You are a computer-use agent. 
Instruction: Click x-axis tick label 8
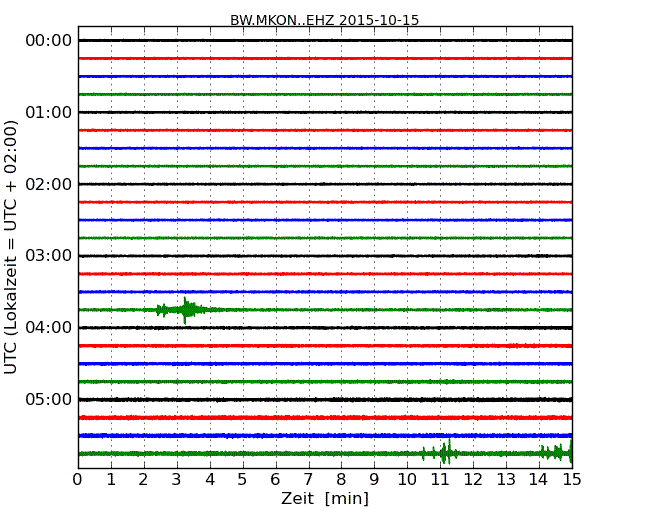[x=341, y=480]
